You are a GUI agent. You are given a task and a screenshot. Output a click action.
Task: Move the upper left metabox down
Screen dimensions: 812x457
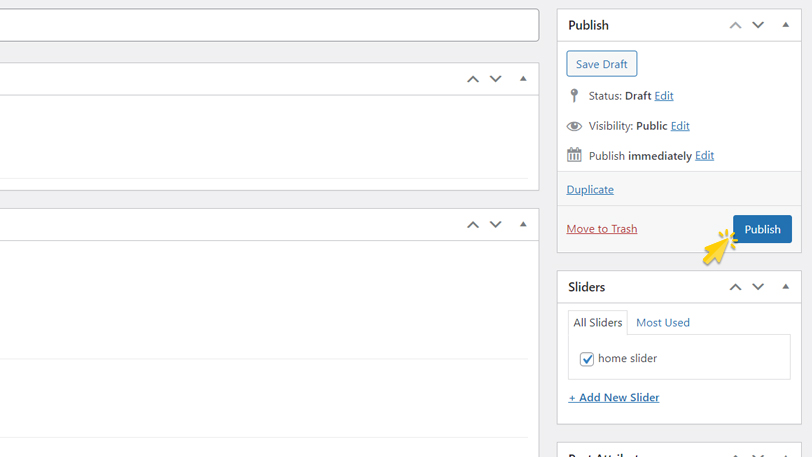point(496,79)
